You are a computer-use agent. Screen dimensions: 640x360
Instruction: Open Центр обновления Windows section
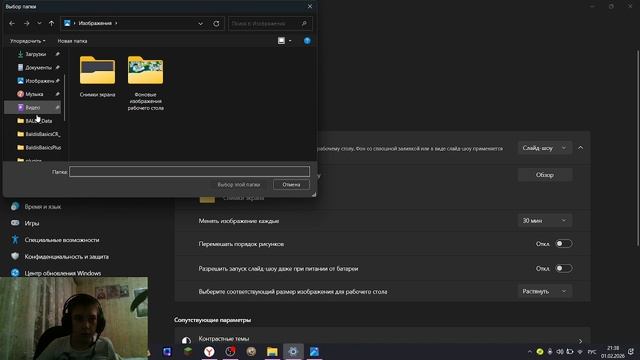click(x=62, y=273)
